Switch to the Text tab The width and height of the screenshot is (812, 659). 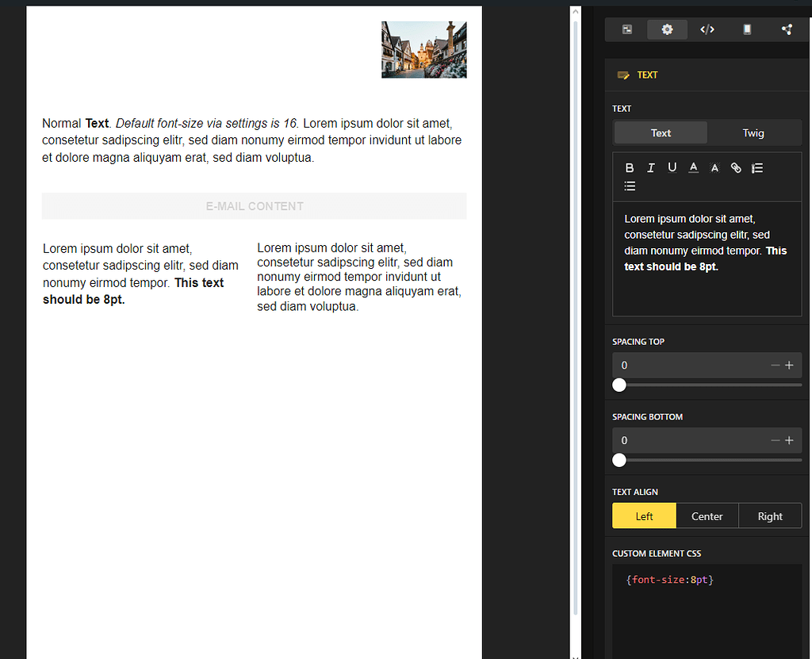(660, 133)
